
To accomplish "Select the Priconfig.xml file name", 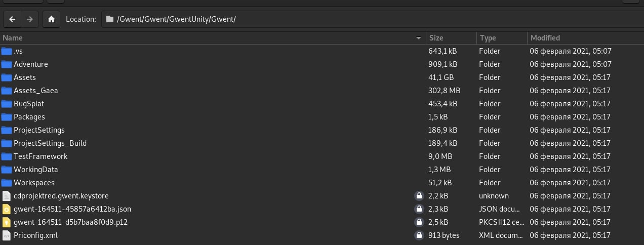I will pyautogui.click(x=36, y=235).
